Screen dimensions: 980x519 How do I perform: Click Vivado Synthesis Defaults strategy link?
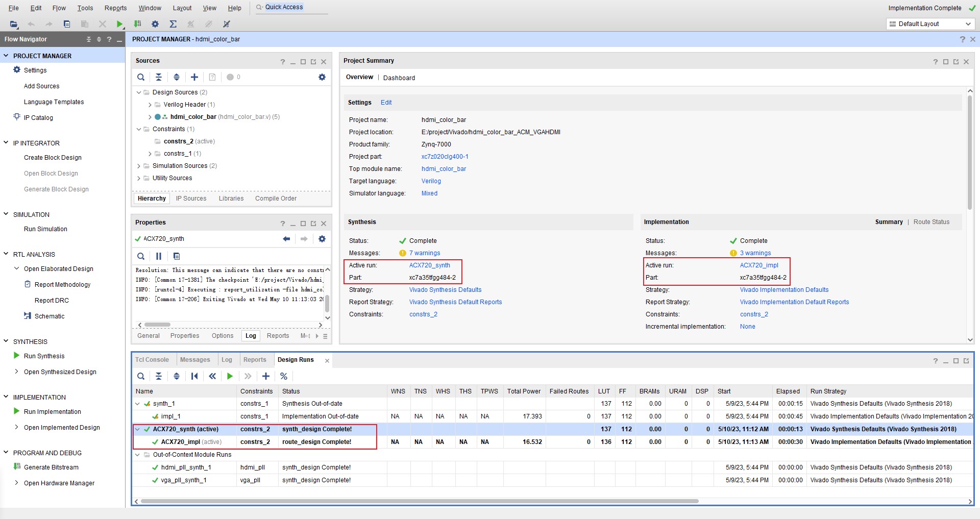pyautogui.click(x=445, y=290)
